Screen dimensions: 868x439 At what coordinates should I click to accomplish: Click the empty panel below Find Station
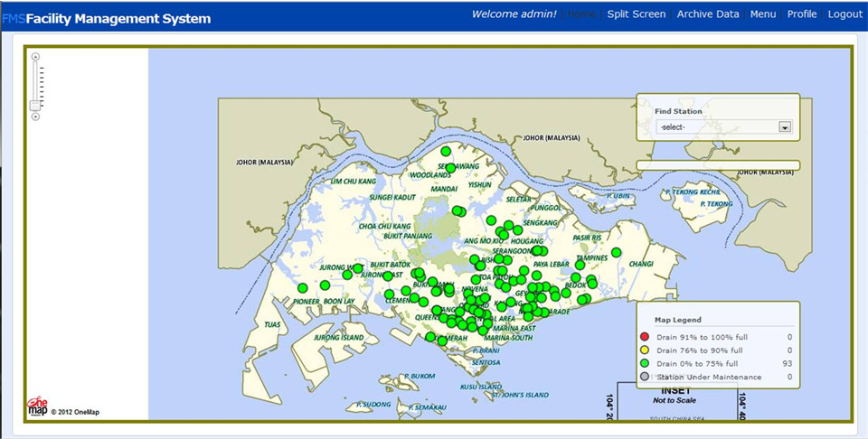coord(718,164)
